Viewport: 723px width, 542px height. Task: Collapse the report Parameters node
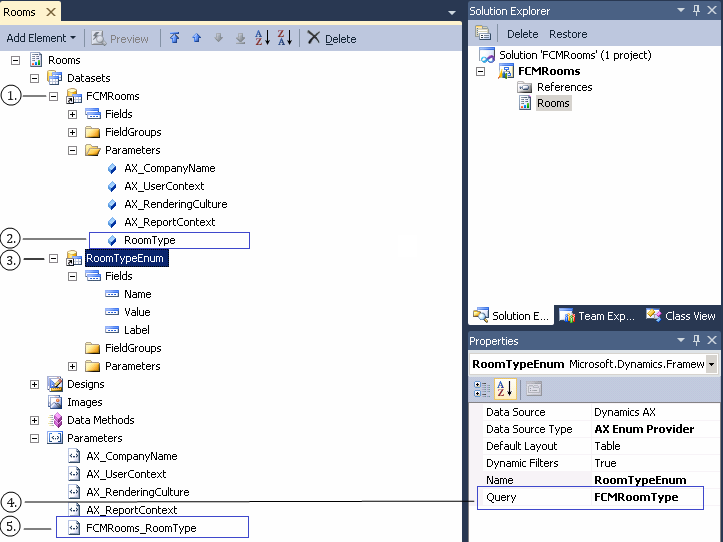(35, 438)
